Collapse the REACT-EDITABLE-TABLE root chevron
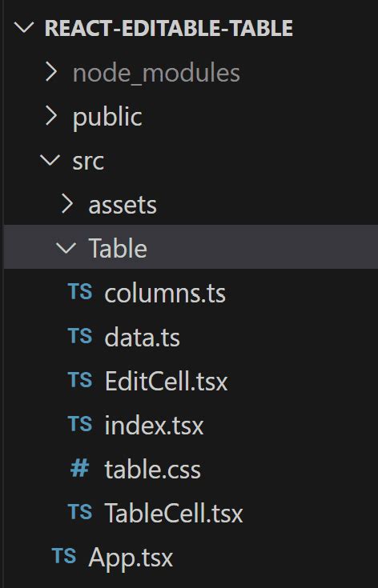This screenshot has width=378, height=588. coord(24,29)
